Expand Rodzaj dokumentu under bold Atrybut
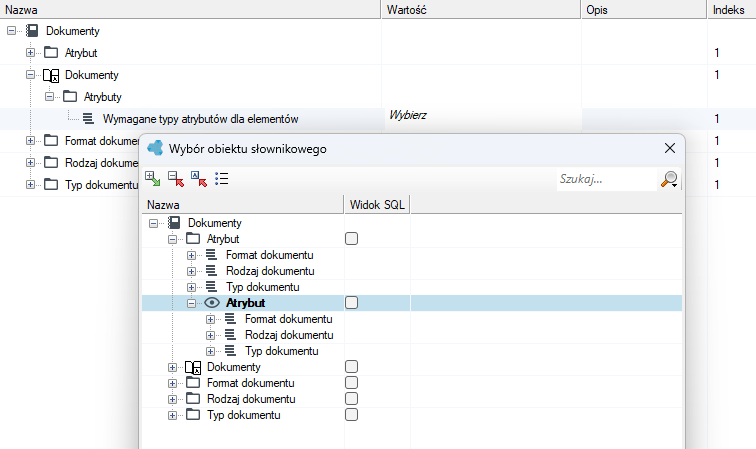This screenshot has height=449, width=756. pyautogui.click(x=210, y=335)
